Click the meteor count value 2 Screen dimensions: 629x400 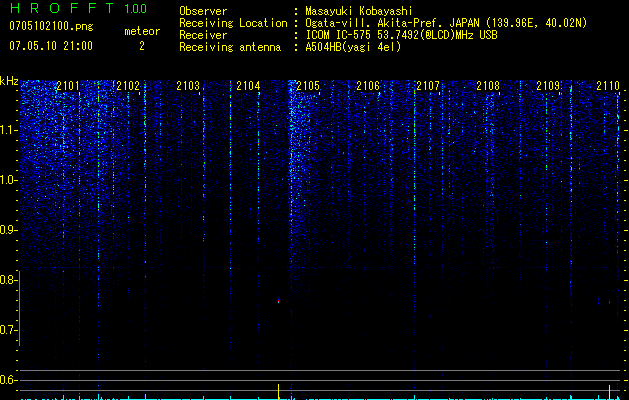click(x=142, y=46)
